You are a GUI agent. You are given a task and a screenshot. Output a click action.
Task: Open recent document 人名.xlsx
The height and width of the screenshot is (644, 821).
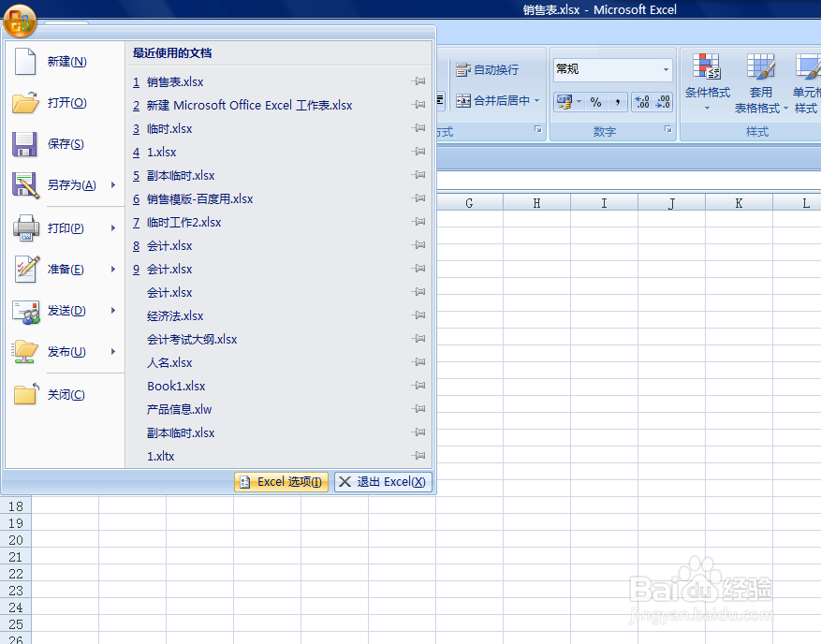279,362
